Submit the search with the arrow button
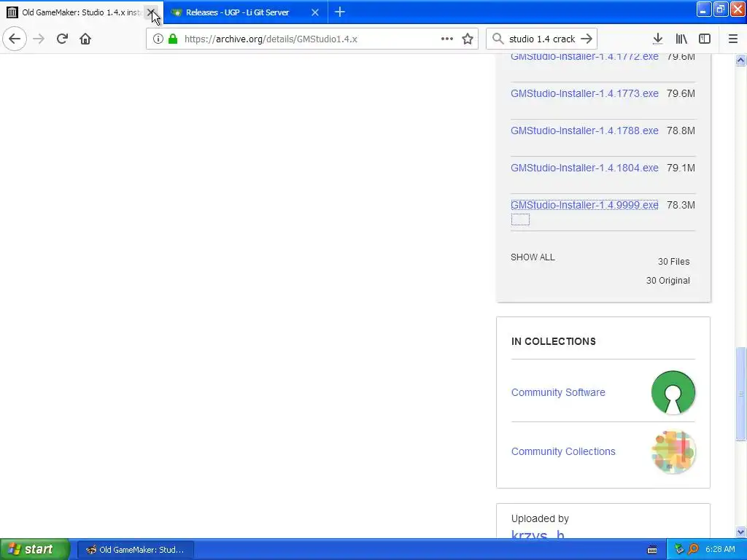This screenshot has height=560, width=747. click(587, 39)
